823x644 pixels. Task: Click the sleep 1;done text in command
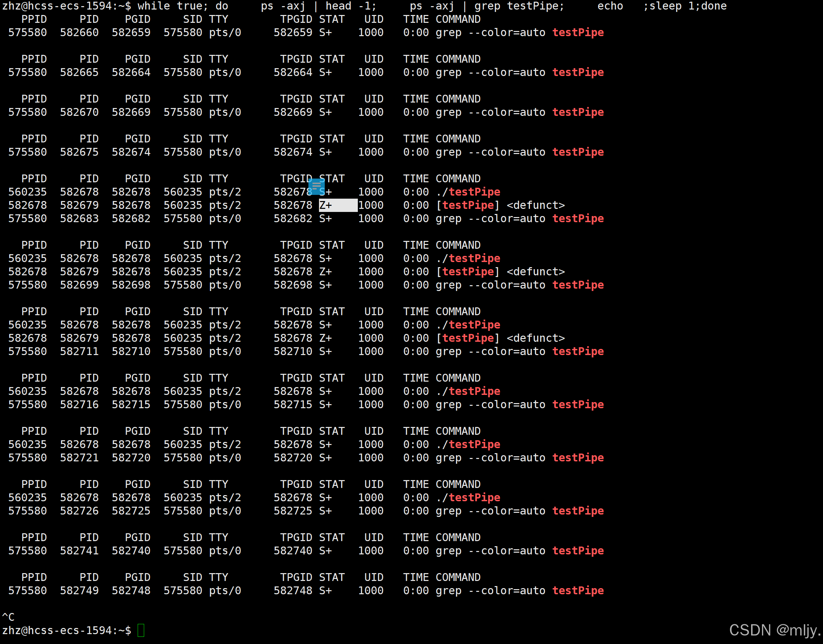coord(687,6)
